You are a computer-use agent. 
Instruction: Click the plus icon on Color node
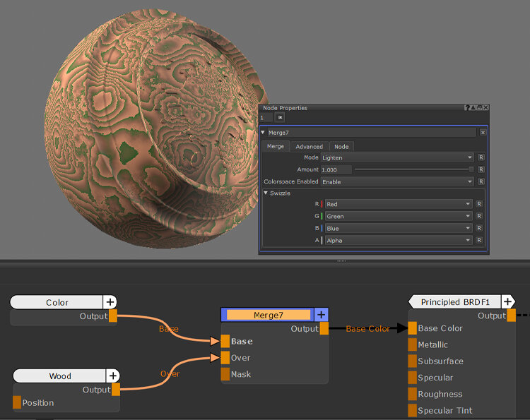tap(110, 302)
